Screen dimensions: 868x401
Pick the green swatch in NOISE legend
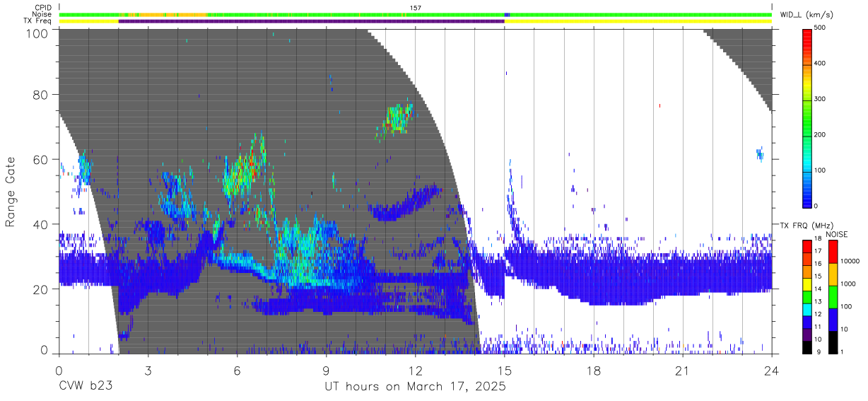pyautogui.click(x=833, y=296)
